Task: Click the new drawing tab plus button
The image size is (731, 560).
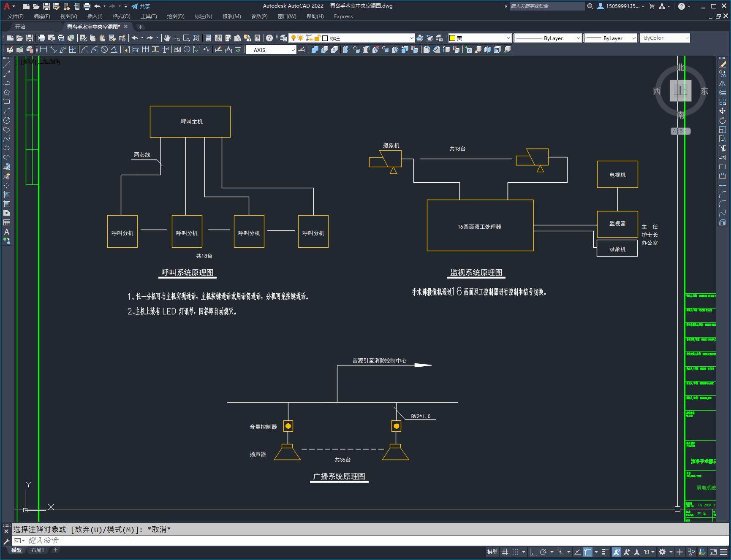Action: click(x=141, y=27)
